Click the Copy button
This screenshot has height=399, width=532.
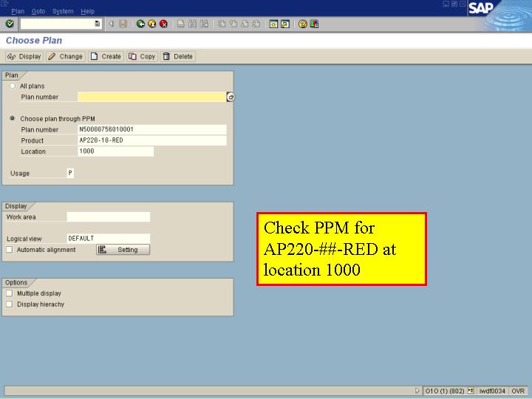pyautogui.click(x=142, y=56)
